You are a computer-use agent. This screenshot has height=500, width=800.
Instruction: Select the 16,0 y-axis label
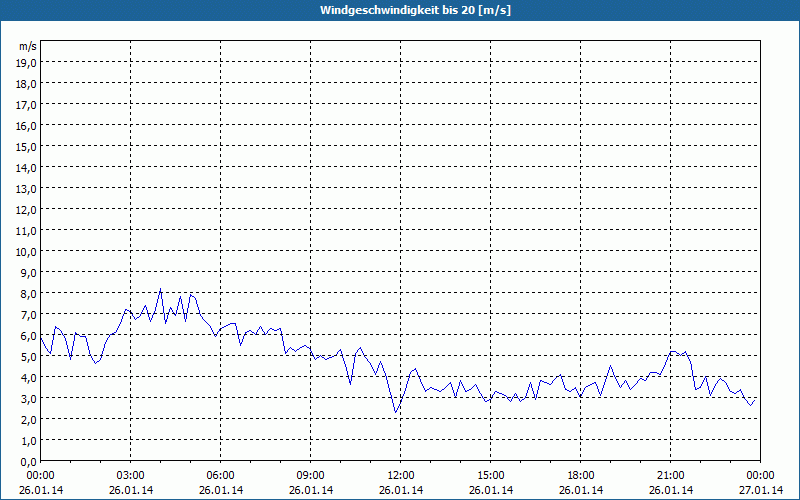(x=27, y=126)
